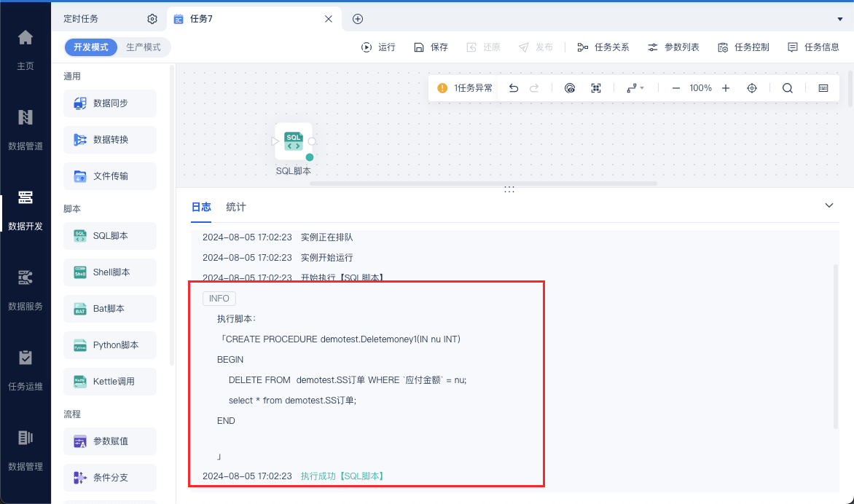Viewport: 854px width, 504px height.
Task: Toggle the eye preview icon in canvas toolbar
Action: point(570,88)
